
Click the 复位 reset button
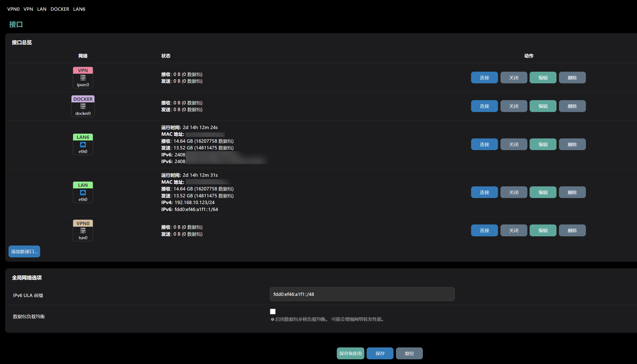point(409,353)
